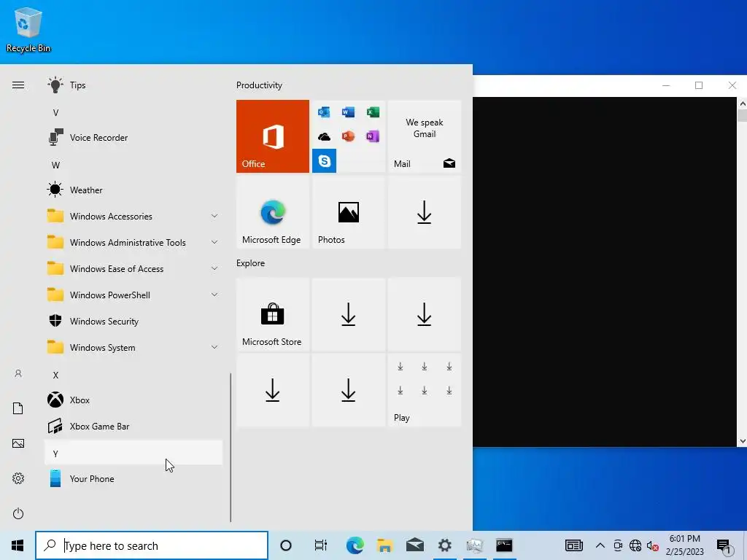
Task: Click the X letter header in app list
Action: click(x=133, y=376)
